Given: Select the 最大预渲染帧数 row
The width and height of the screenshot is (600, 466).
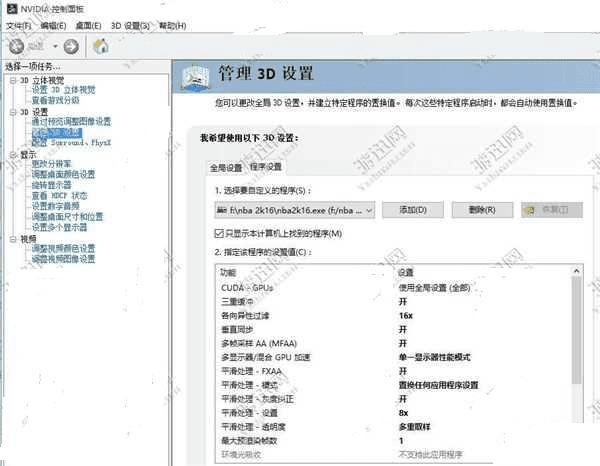Looking at the screenshot, I should pos(393,441).
